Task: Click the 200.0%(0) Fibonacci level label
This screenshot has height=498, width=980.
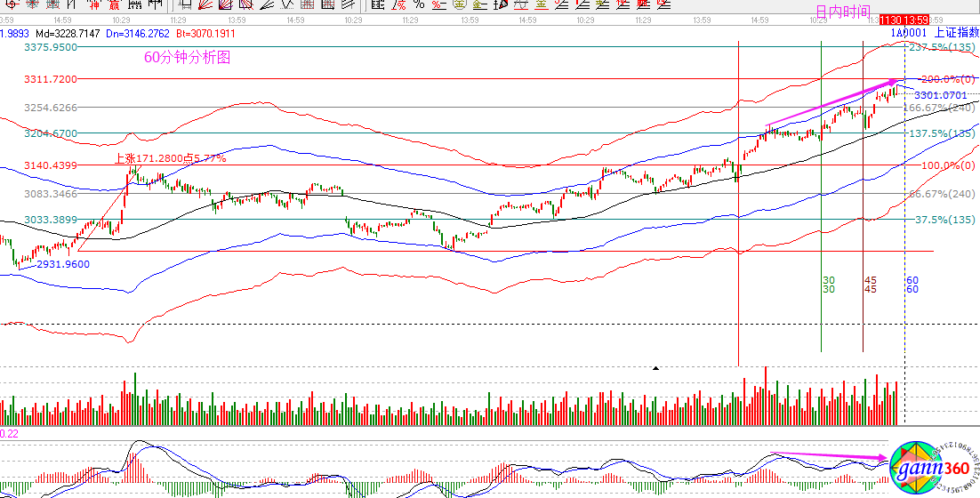Action: [x=948, y=79]
